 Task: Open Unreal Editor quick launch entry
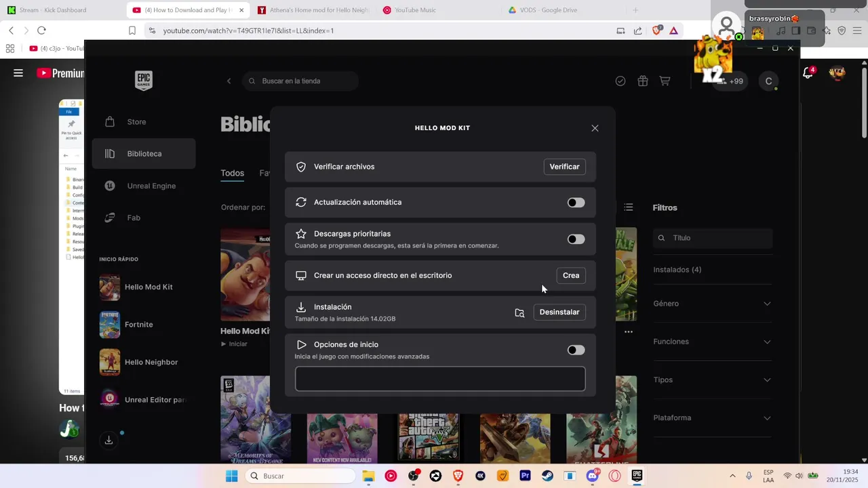[x=144, y=400]
